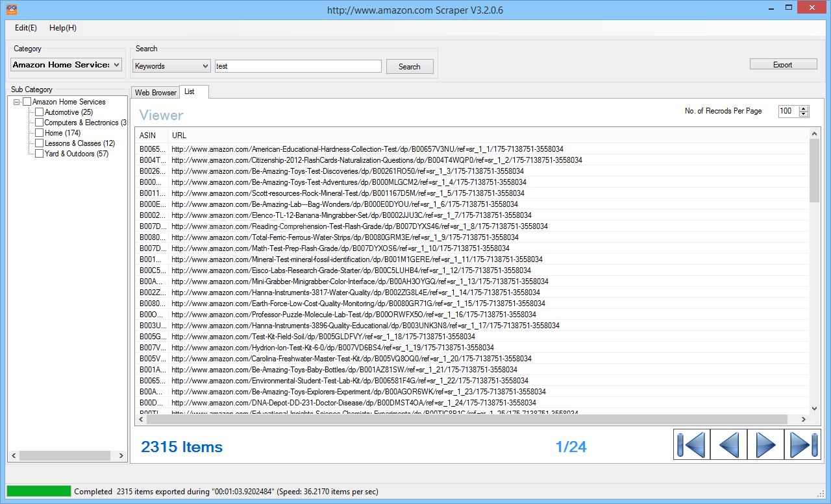The width and height of the screenshot is (831, 504).
Task: Select the Hanna-Instruments-3817-Water-Quality row
Action: pyautogui.click(x=473, y=293)
